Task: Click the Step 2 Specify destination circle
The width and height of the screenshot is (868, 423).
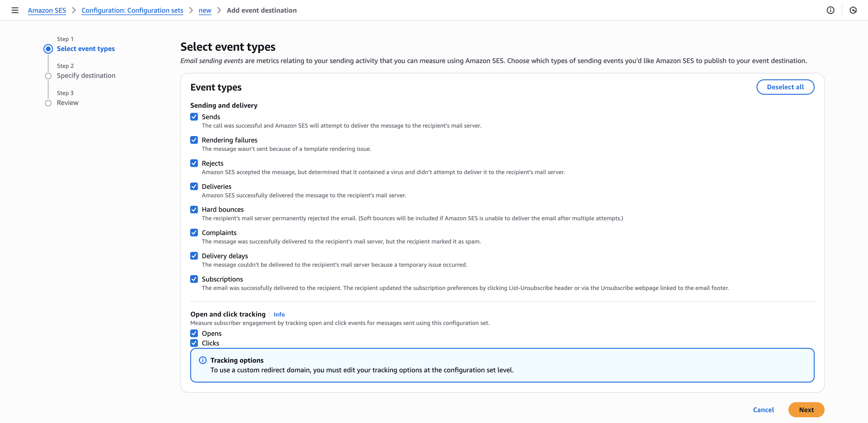Action: pos(48,76)
